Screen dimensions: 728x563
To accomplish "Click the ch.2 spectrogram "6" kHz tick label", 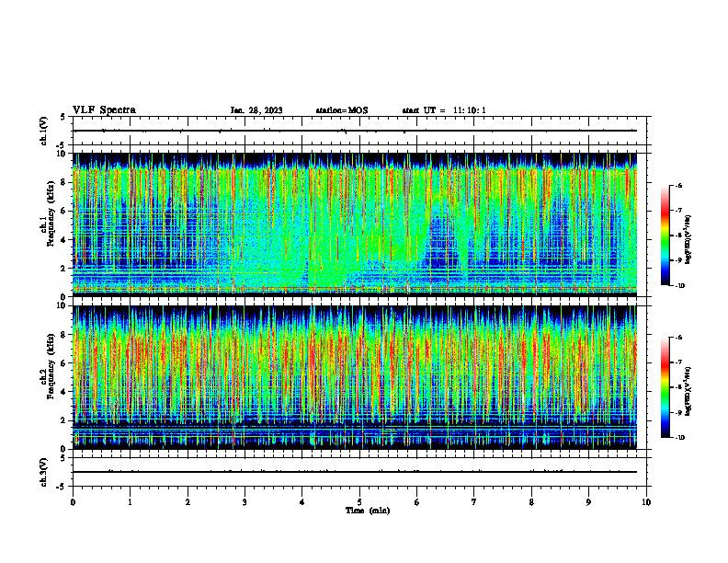I will [x=64, y=363].
